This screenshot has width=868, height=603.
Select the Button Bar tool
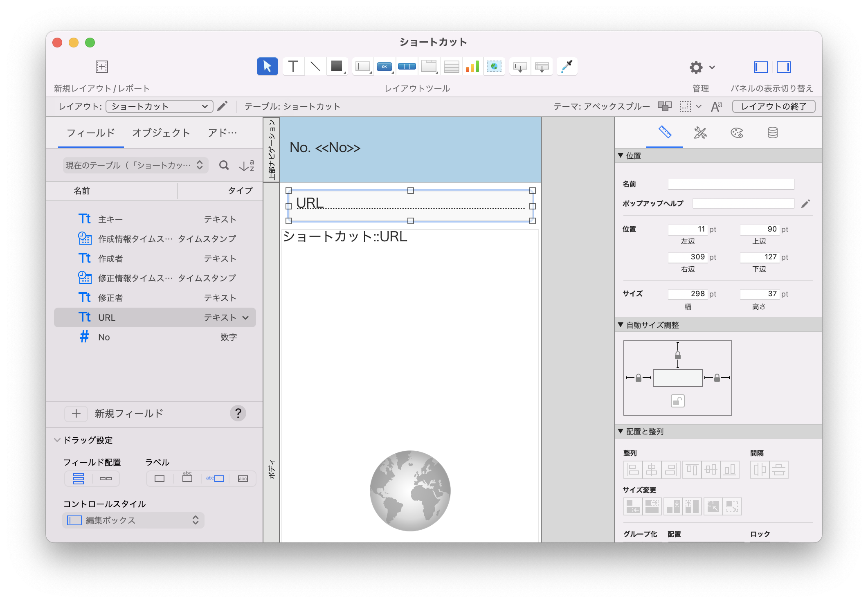(407, 66)
